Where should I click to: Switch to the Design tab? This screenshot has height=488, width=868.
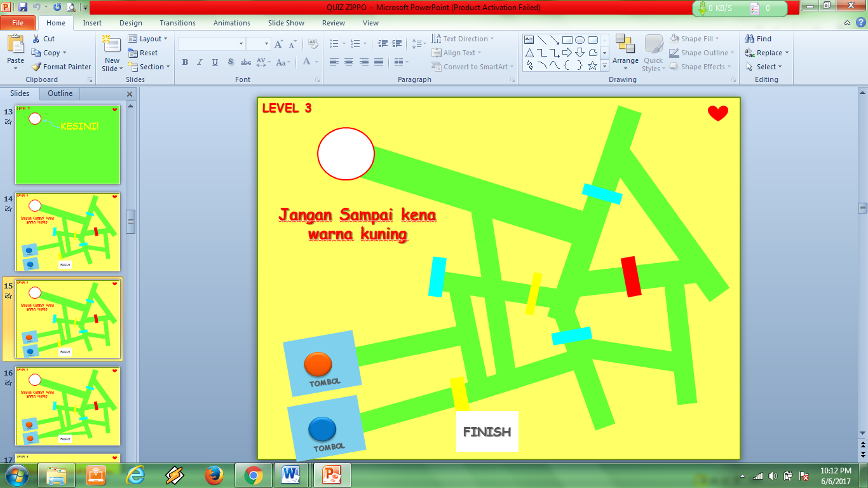point(131,23)
